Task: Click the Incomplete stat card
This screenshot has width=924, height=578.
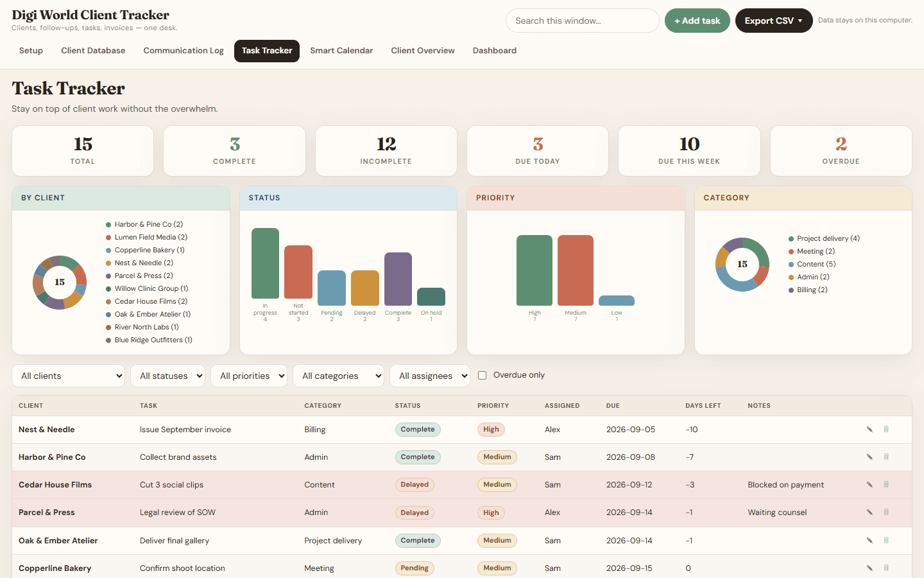Action: (386, 151)
